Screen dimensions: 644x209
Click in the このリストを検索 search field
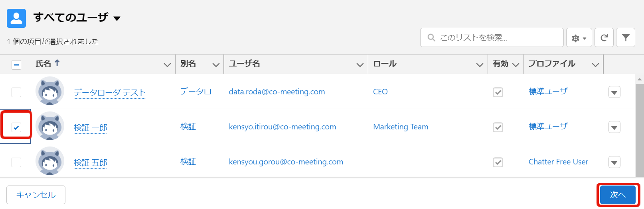tap(492, 37)
